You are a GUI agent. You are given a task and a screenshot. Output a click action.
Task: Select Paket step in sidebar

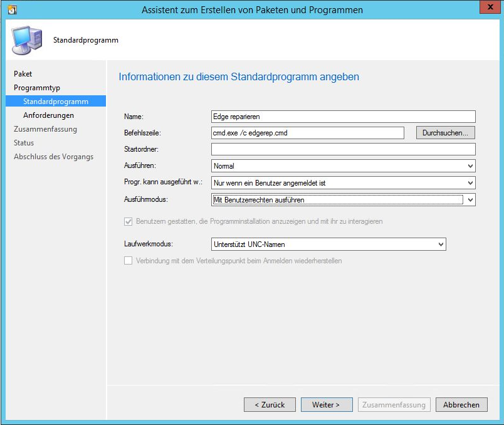click(23, 74)
